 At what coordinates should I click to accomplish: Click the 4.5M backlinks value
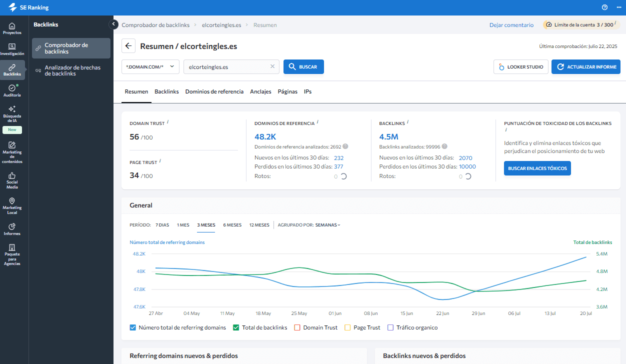pyautogui.click(x=388, y=136)
